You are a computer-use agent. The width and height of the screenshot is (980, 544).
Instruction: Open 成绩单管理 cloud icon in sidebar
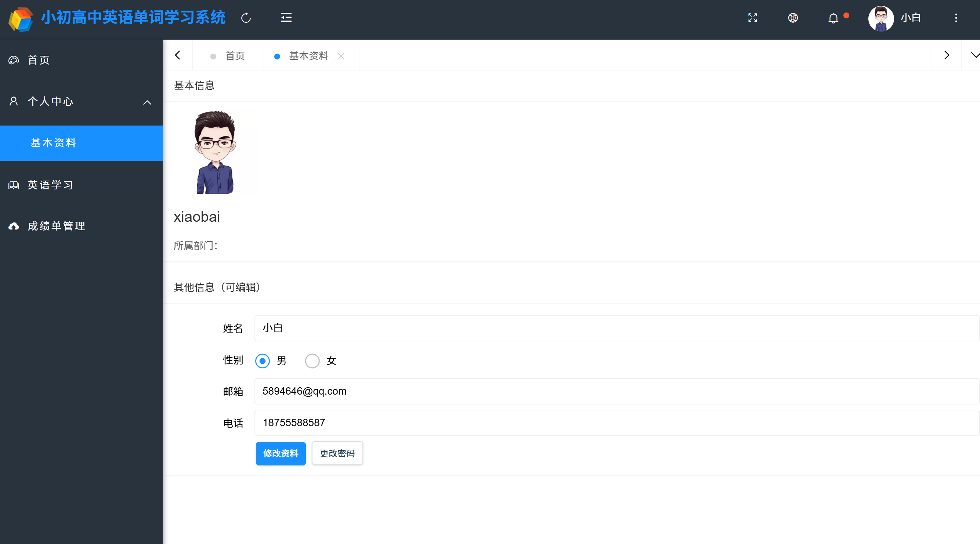[x=13, y=226]
